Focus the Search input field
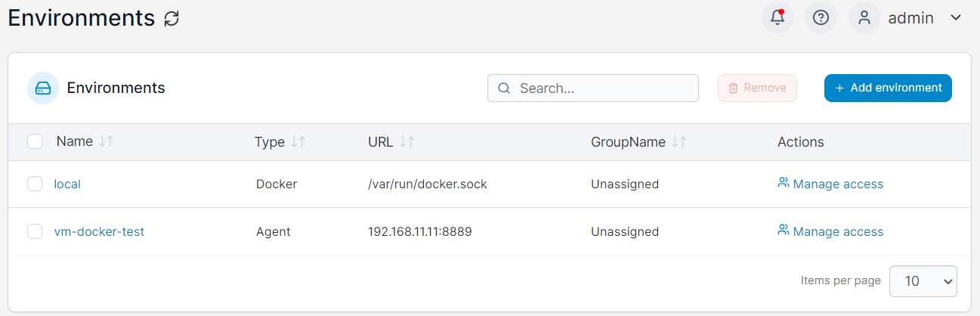 593,88
